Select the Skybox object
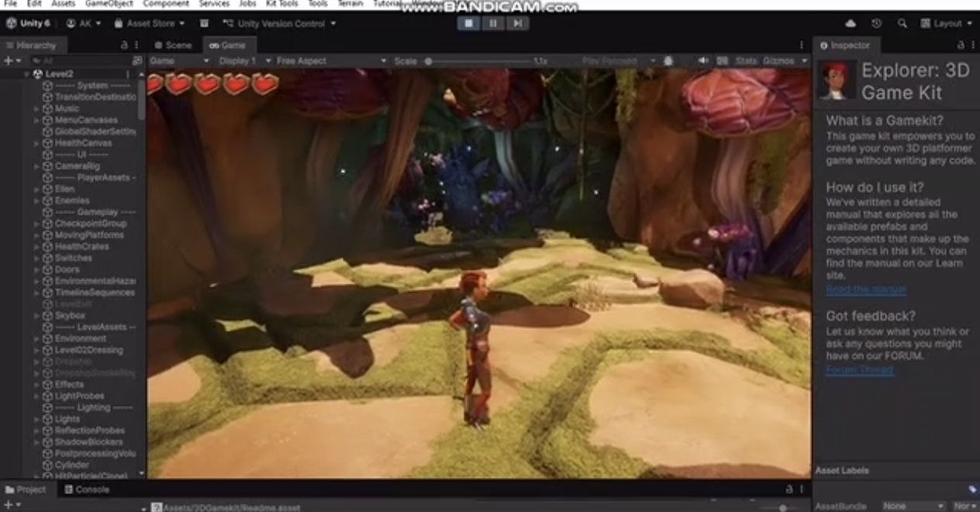The height and width of the screenshot is (512, 980). click(70, 315)
